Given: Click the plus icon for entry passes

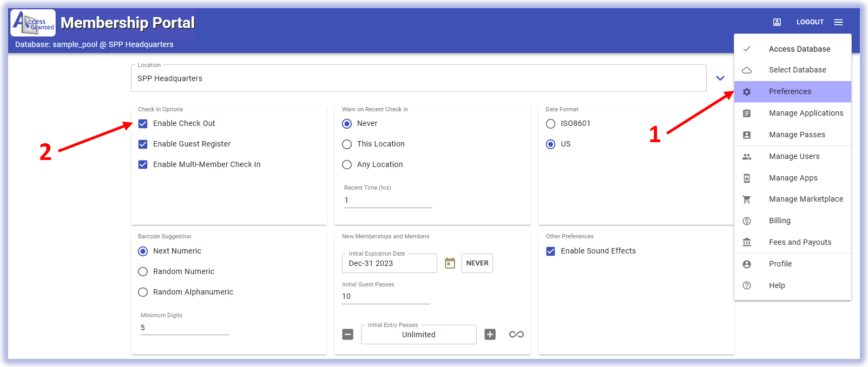Looking at the screenshot, I should pyautogui.click(x=490, y=335).
